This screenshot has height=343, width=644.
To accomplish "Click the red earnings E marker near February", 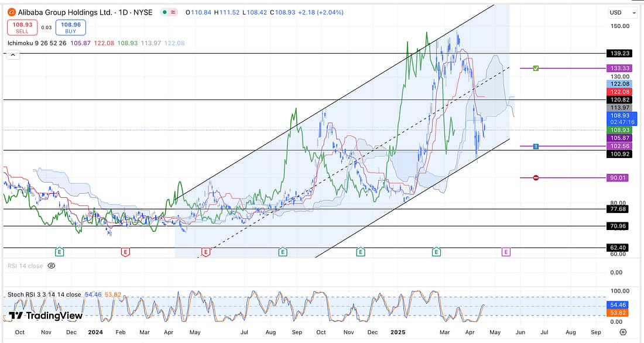I will click(x=125, y=252).
